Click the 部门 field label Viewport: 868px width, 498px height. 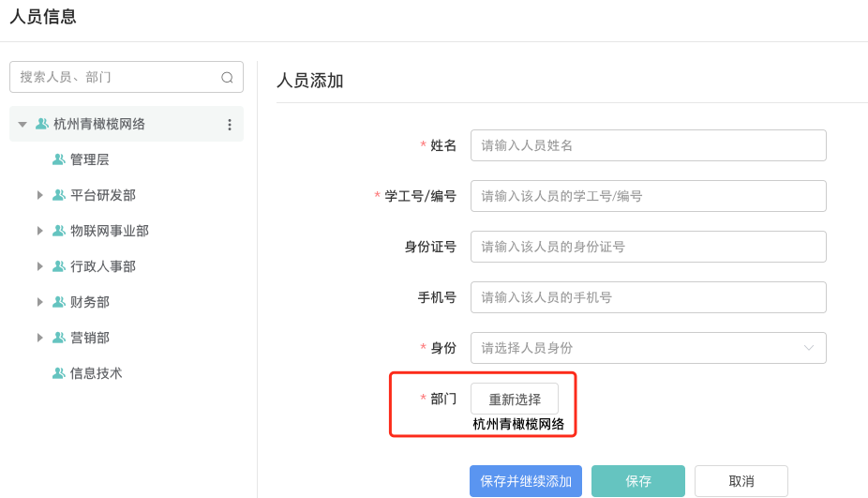point(443,399)
